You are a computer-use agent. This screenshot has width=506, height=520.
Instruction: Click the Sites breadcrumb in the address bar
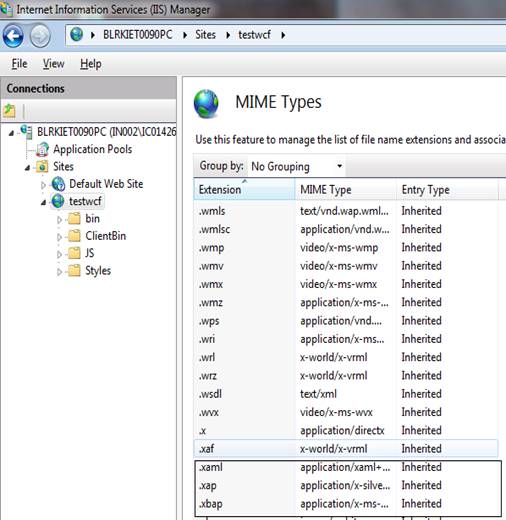click(x=205, y=35)
